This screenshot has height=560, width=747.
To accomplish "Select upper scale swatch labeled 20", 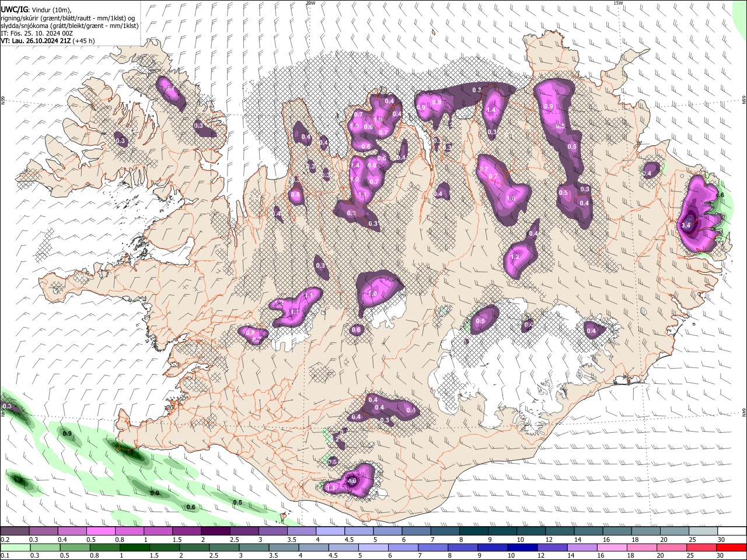I will 675,531.
